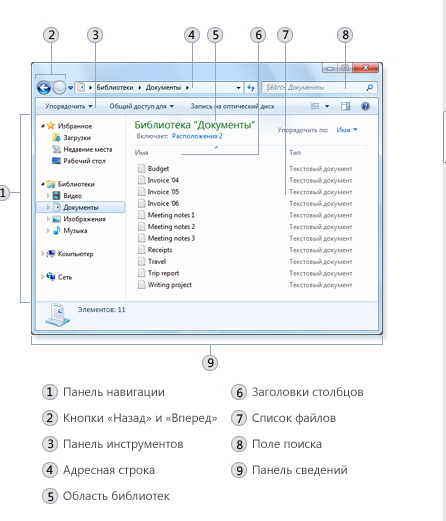Select the Meeting notes 1 file
The width and height of the screenshot is (446, 521).
pyautogui.click(x=171, y=215)
